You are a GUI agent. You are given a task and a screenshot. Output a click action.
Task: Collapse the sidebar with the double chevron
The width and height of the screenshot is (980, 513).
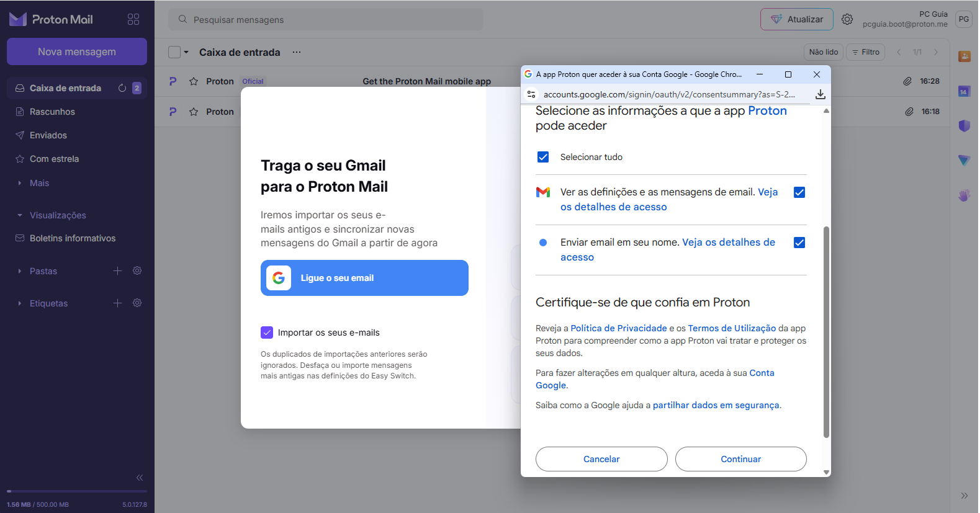point(140,478)
